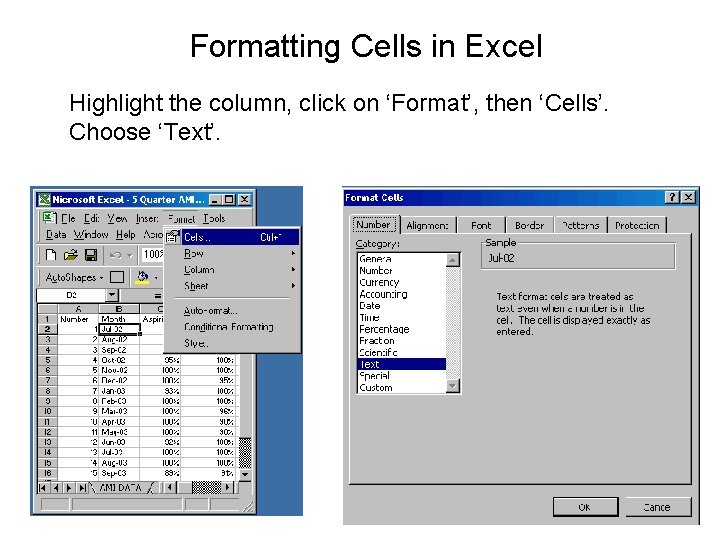
Task: Click Category list scroll-down arrow
Action: click(x=453, y=386)
